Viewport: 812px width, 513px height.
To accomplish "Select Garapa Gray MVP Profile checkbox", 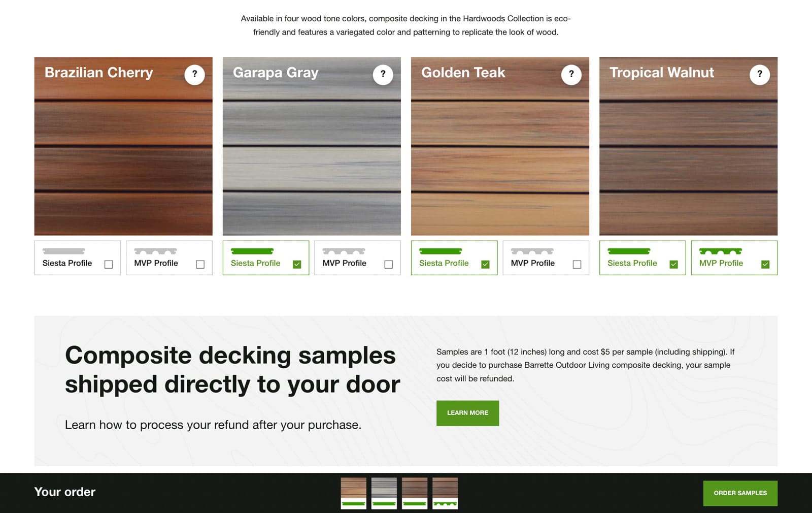I will click(389, 264).
